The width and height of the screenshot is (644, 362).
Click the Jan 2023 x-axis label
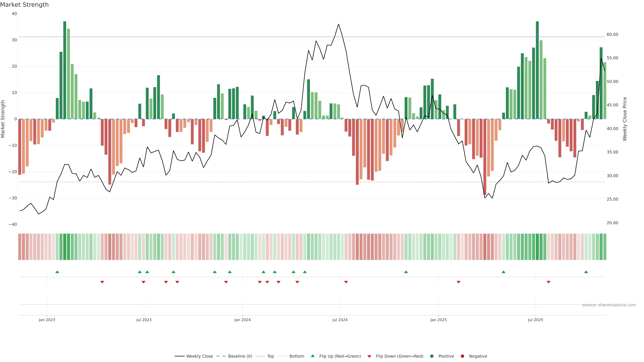coord(47,320)
